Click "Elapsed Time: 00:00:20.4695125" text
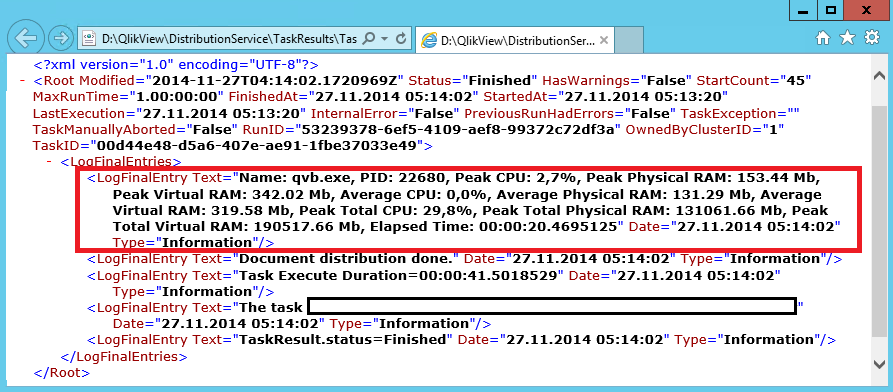Viewport: 893px width, 392px height. (494, 227)
